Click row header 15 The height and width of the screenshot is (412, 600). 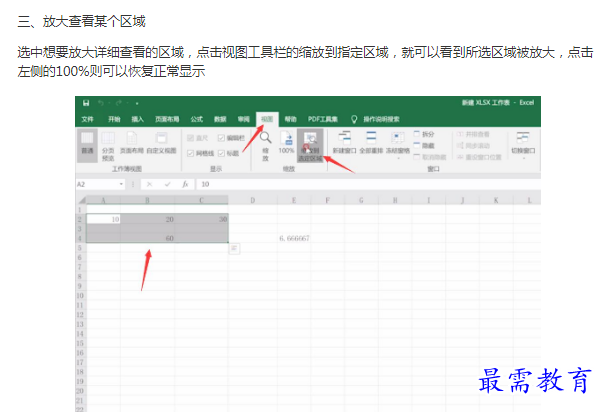80,344
